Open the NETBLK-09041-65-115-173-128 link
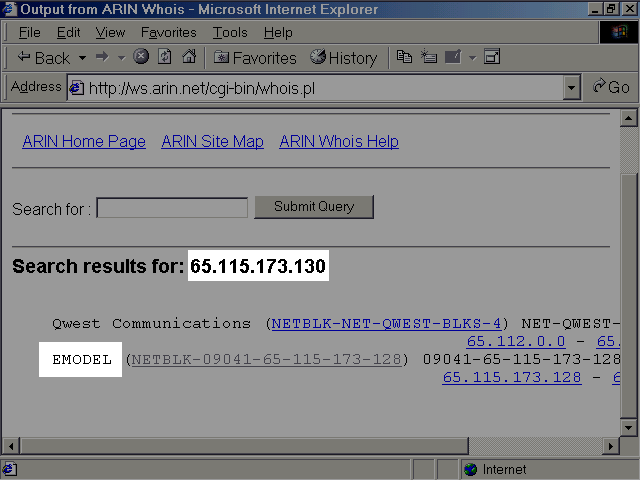The image size is (640, 480). tap(267, 359)
